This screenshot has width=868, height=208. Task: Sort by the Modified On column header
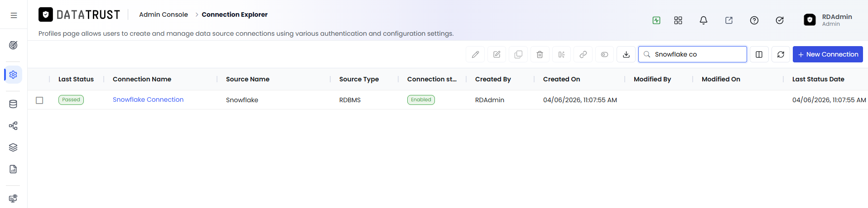pos(721,79)
